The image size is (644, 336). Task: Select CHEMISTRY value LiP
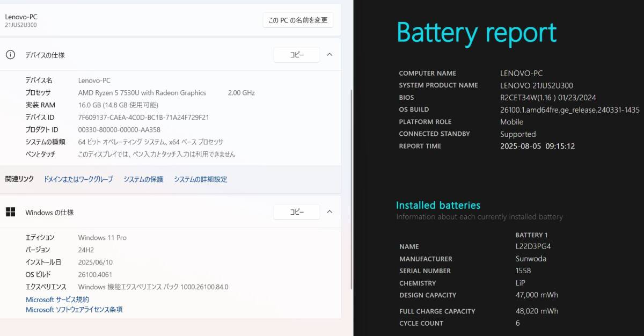(x=520, y=283)
